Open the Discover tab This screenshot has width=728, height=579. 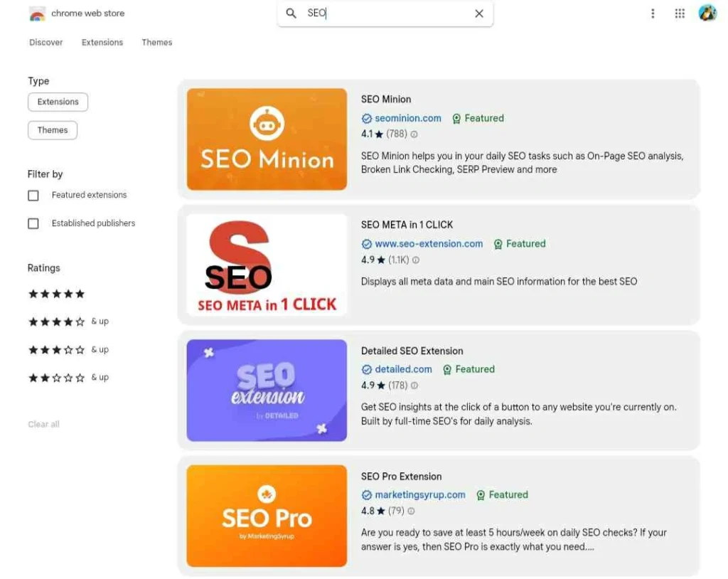coord(46,42)
